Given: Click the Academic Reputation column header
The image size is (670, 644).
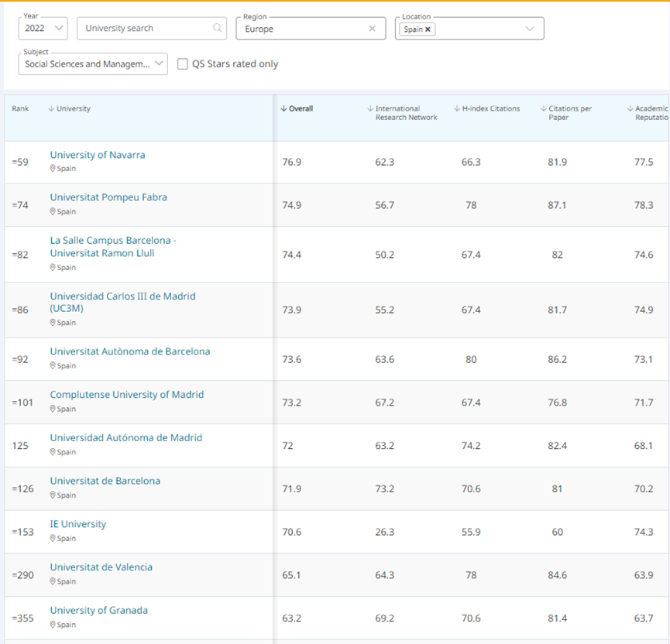Looking at the screenshot, I should 649,113.
